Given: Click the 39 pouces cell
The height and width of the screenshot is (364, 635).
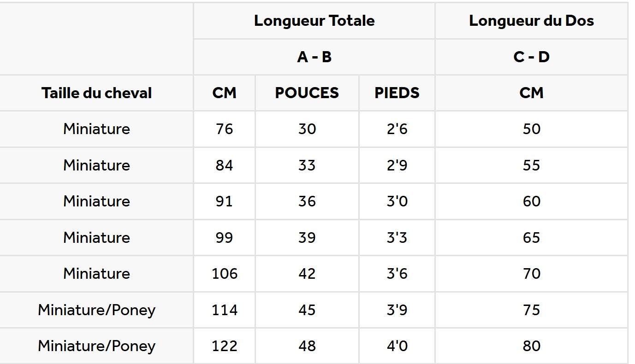Looking at the screenshot, I should [307, 238].
